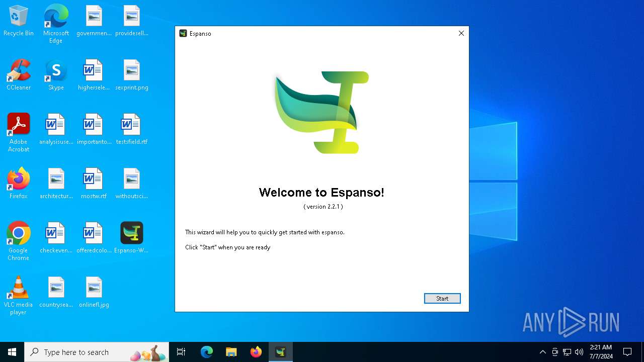
Task: Open the Meet Now tray icon
Action: tap(555, 352)
